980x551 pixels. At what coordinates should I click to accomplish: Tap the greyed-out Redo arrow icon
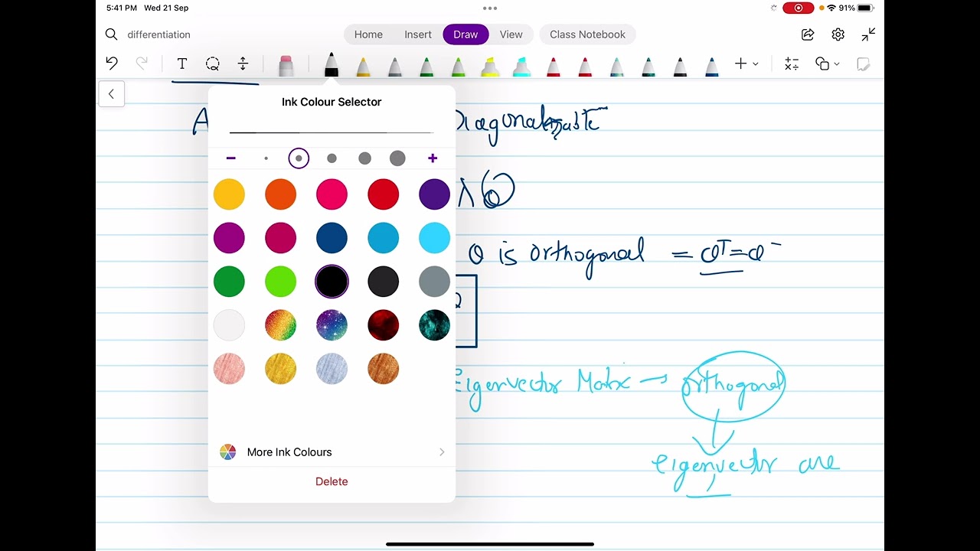[x=142, y=64]
